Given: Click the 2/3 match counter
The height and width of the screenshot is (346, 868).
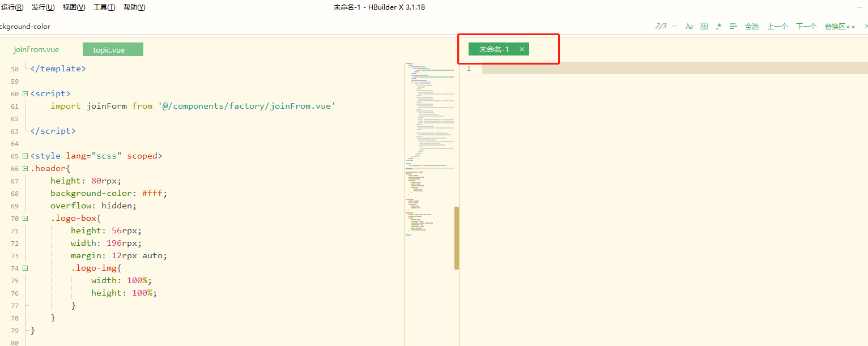Looking at the screenshot, I should pos(661,26).
